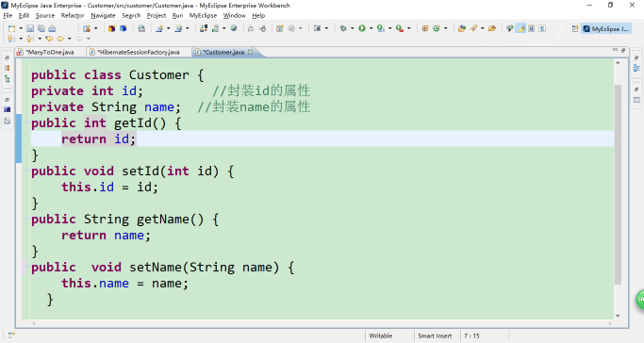Toggle Mark Occurrences highlighter icon

521,28
